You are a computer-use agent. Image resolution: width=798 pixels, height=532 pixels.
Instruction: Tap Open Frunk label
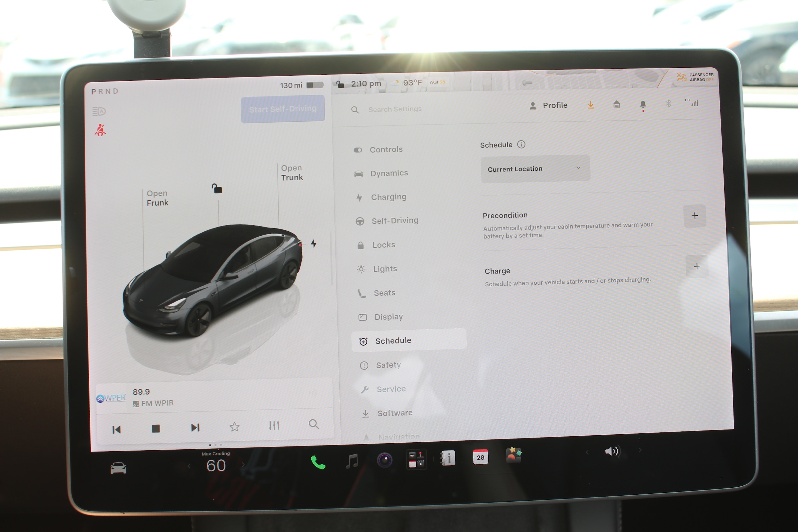click(157, 198)
